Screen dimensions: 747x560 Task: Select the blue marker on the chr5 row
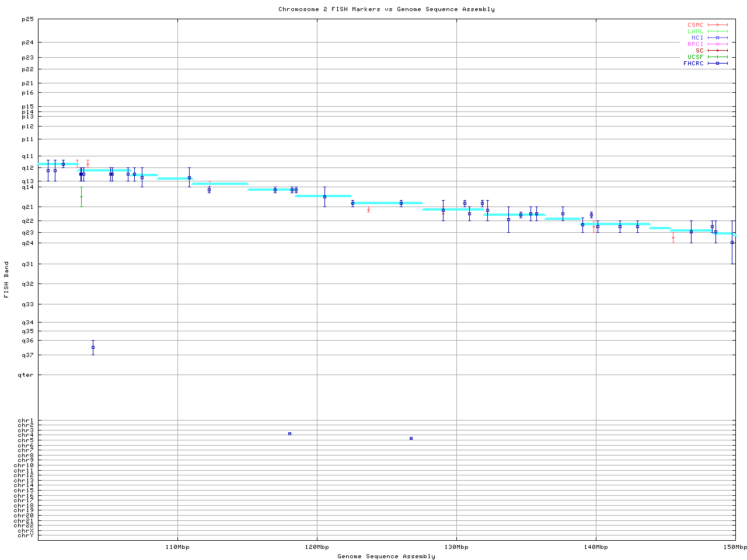411,438
